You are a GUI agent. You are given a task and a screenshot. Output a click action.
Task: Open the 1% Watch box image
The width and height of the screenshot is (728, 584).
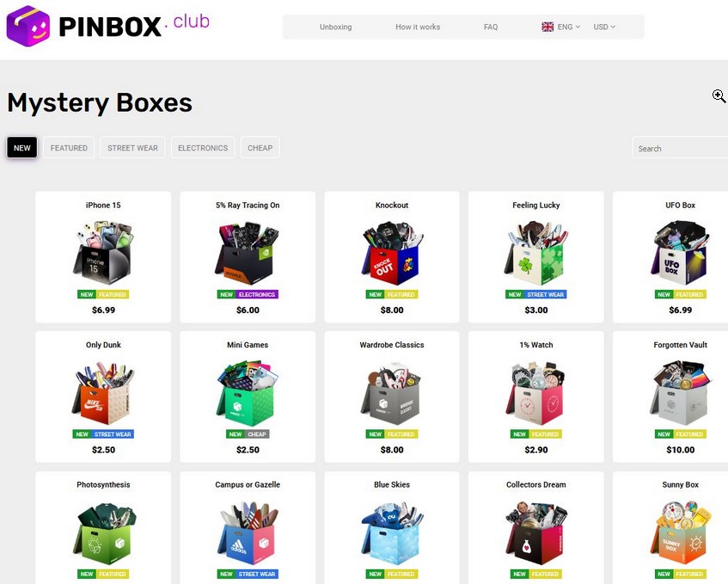(x=535, y=392)
